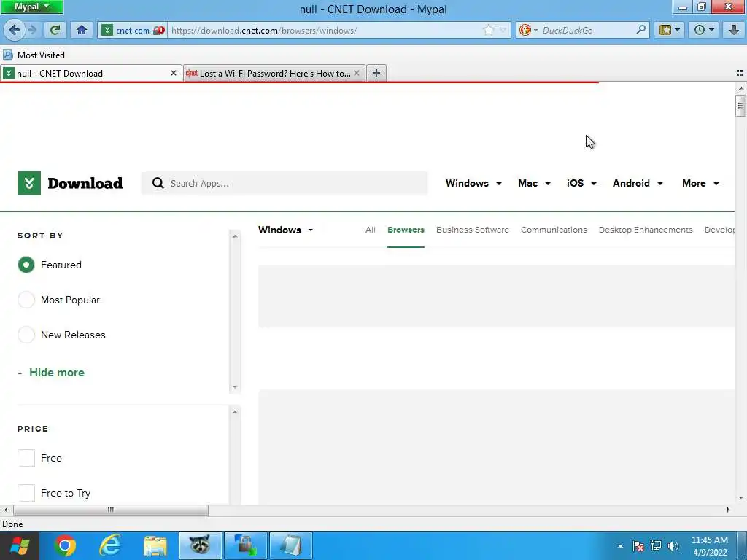This screenshot has width=747, height=560.
Task: Expand the More menu
Action: pos(700,183)
